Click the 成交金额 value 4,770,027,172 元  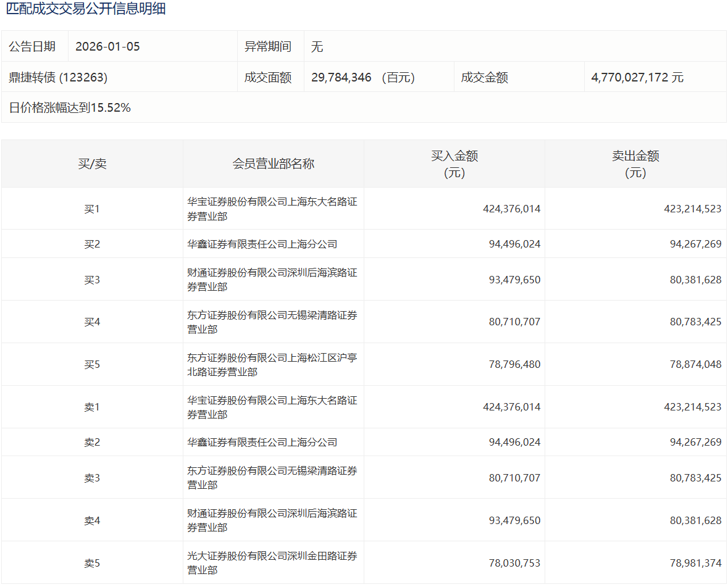point(637,77)
